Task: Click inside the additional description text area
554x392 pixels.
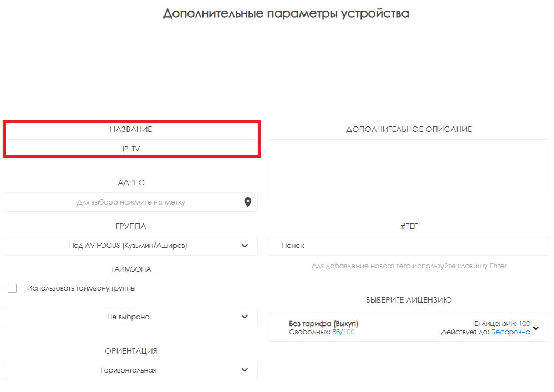Action: pyautogui.click(x=409, y=167)
